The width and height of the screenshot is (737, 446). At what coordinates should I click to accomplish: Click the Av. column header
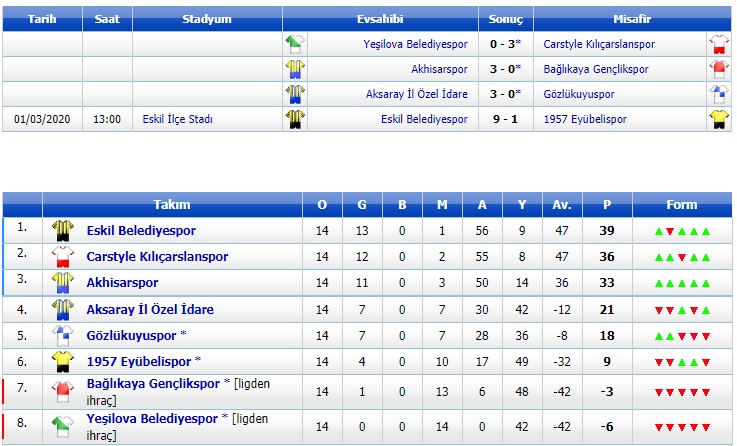tap(562, 204)
